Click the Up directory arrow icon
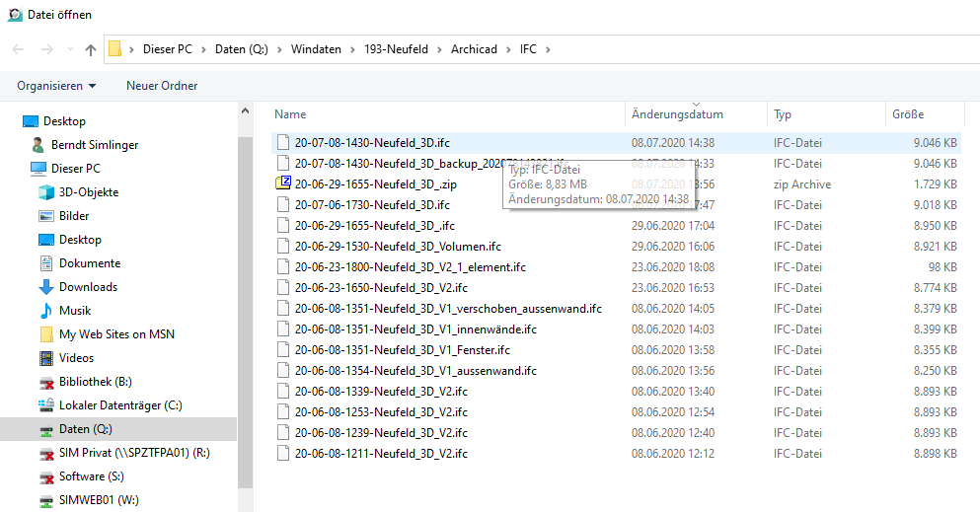 [x=91, y=49]
